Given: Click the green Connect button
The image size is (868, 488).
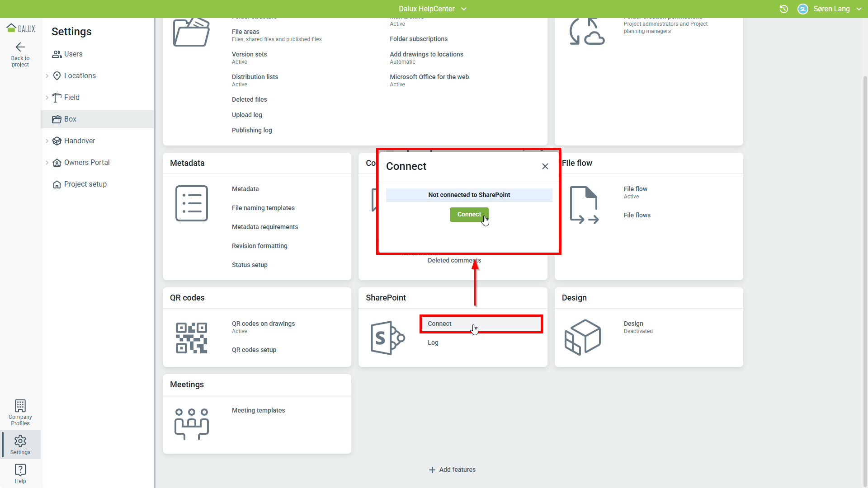Looking at the screenshot, I should [469, 215].
